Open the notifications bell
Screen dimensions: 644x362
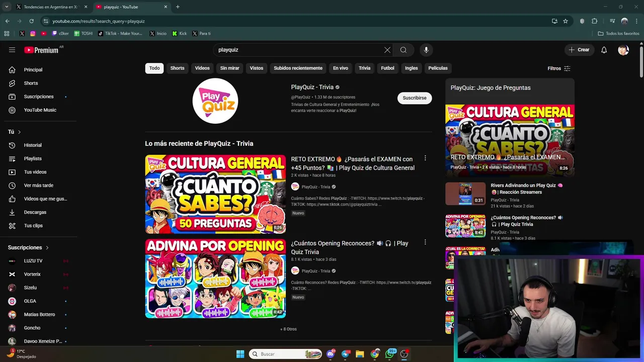tap(604, 50)
